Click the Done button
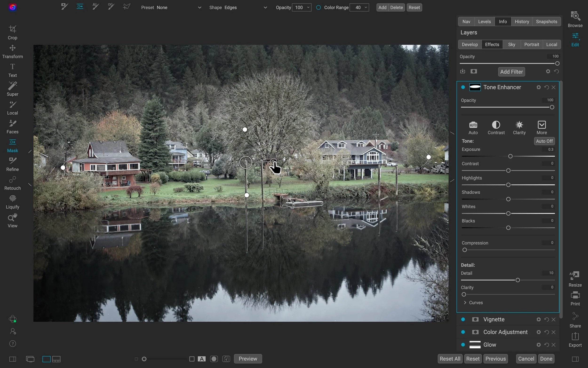 tap(546, 359)
